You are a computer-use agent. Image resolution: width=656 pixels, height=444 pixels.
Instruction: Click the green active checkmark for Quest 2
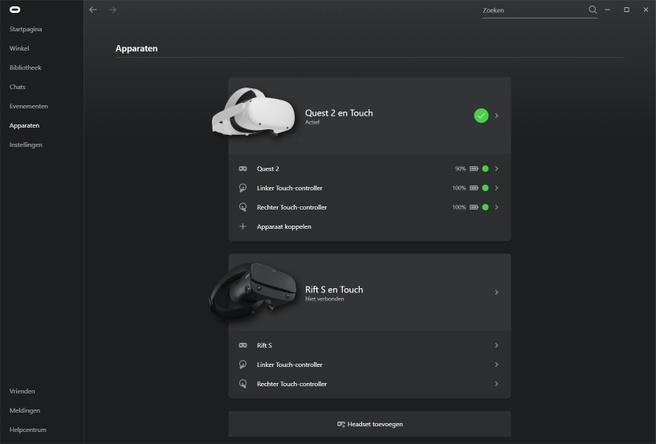pos(481,115)
